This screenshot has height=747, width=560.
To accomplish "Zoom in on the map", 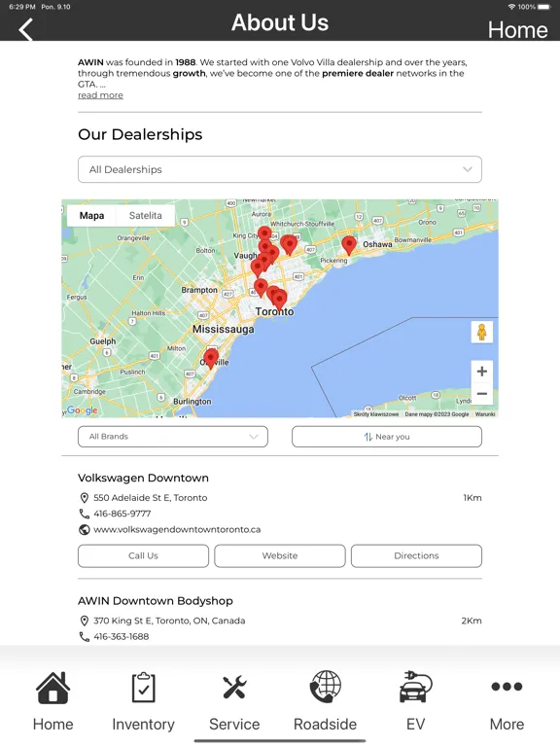I will (x=482, y=372).
